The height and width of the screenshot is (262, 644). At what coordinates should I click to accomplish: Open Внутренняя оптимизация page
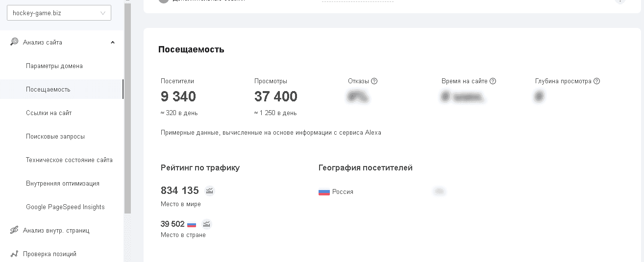(63, 184)
